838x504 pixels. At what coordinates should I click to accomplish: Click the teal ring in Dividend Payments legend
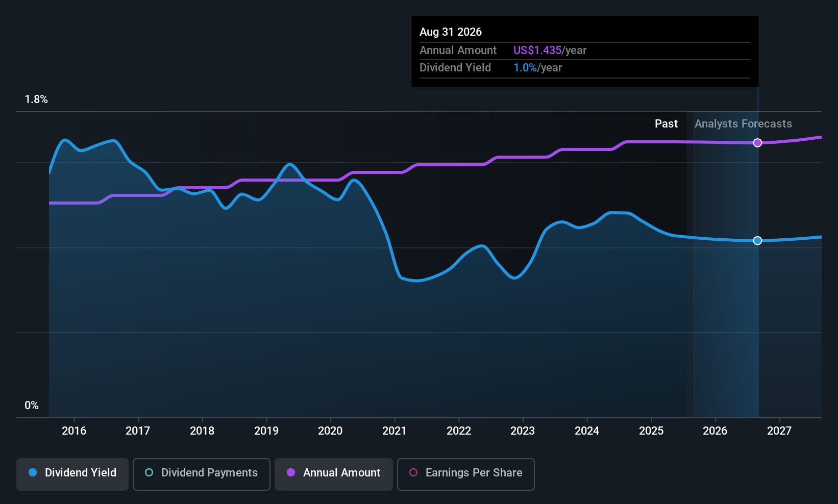pos(149,472)
